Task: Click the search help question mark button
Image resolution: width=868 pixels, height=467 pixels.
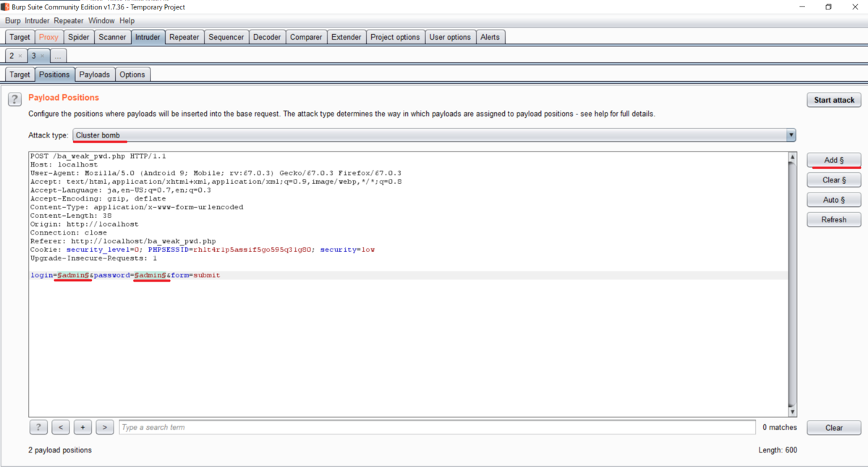Action: [38, 427]
